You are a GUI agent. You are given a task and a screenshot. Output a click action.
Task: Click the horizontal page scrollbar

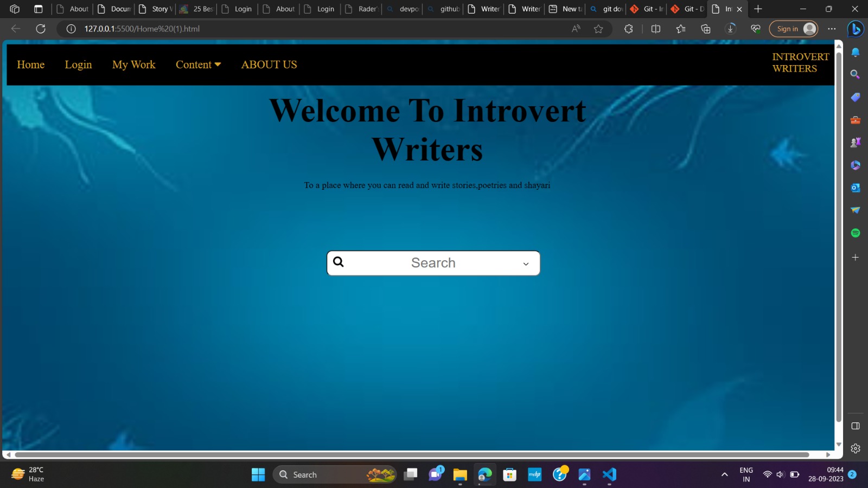pyautogui.click(x=412, y=454)
